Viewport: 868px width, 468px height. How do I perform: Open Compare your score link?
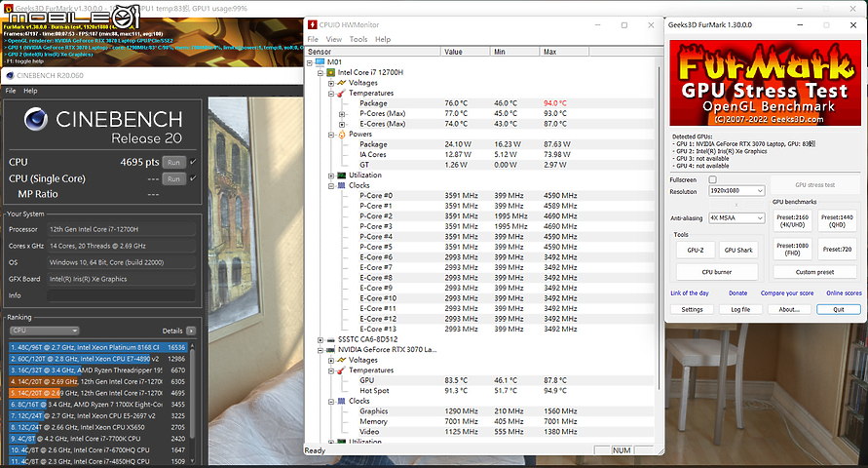[x=787, y=292]
